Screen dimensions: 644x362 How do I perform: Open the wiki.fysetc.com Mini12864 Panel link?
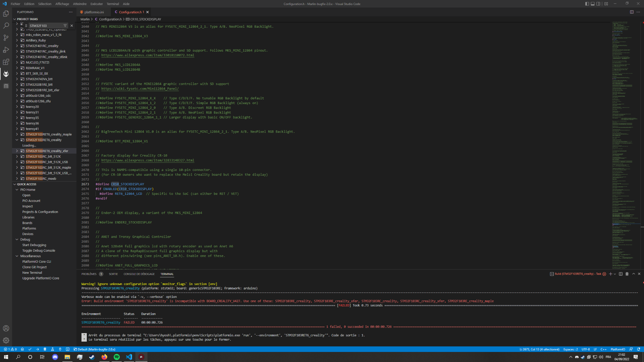[x=140, y=89]
